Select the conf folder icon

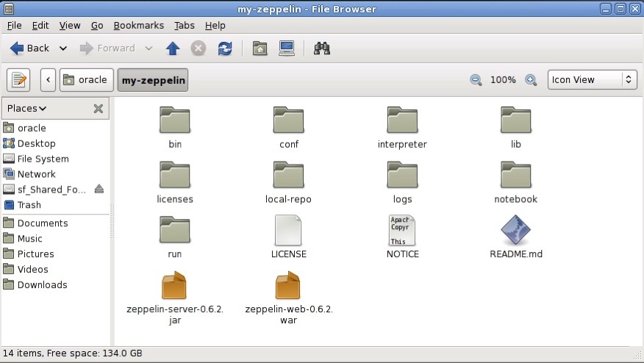tap(288, 120)
